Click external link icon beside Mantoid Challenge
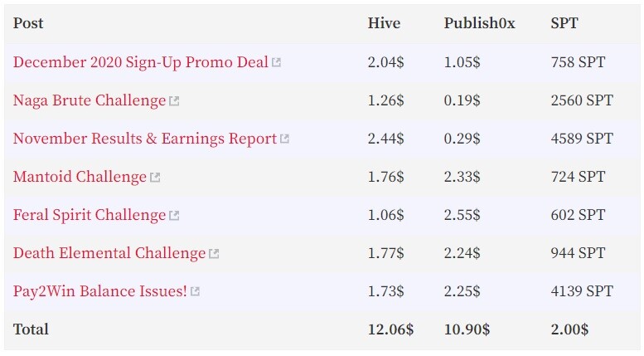Viewport: 644px width, 356px height. pos(155,178)
